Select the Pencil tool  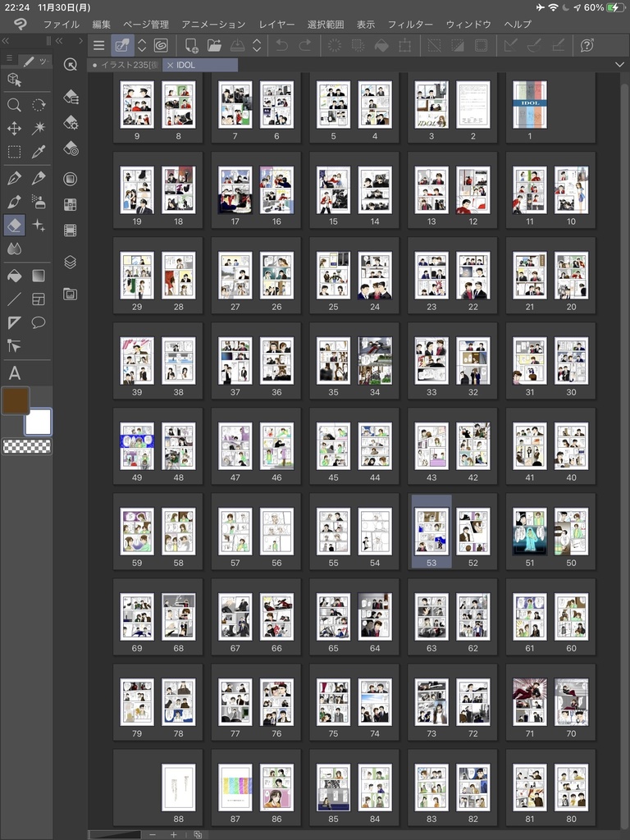coord(39,178)
